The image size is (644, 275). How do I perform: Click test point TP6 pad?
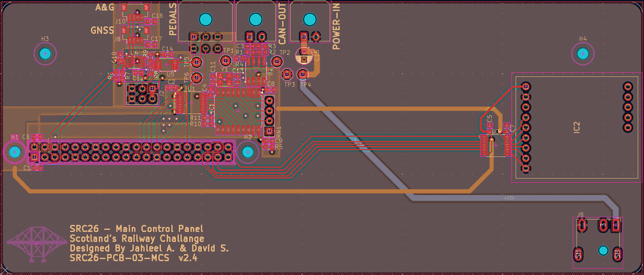(197, 77)
